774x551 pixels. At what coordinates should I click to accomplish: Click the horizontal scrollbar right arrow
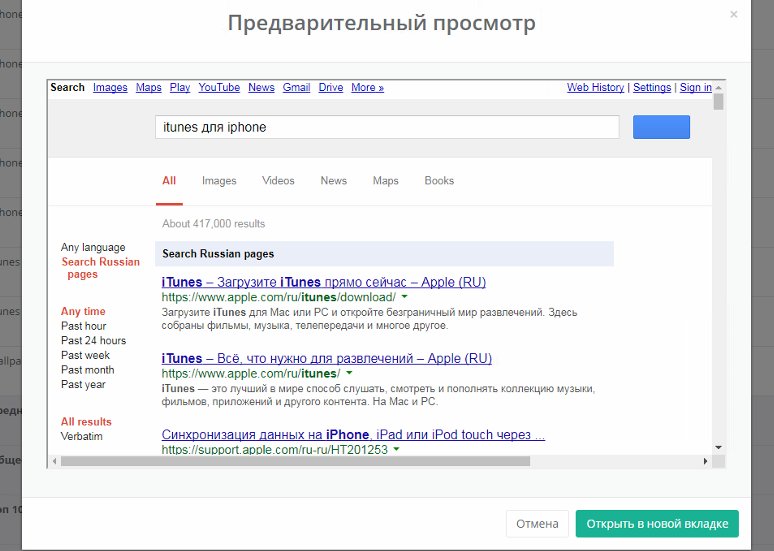coord(705,462)
